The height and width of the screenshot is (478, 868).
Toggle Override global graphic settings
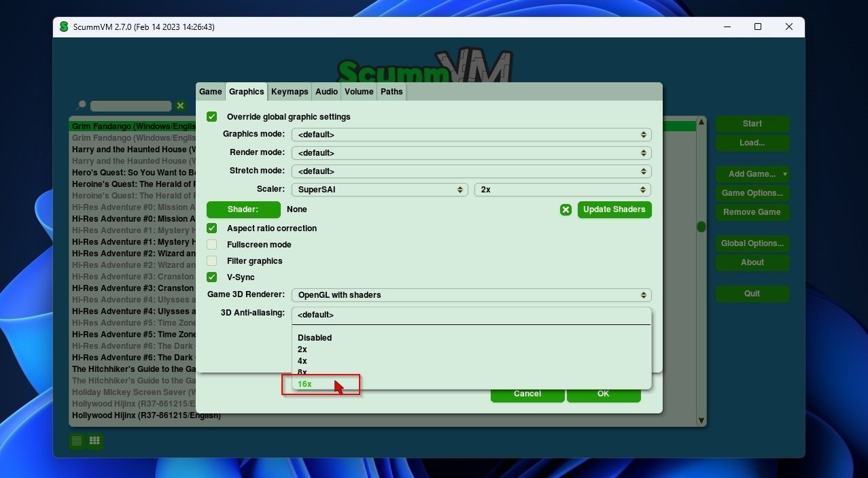click(212, 117)
